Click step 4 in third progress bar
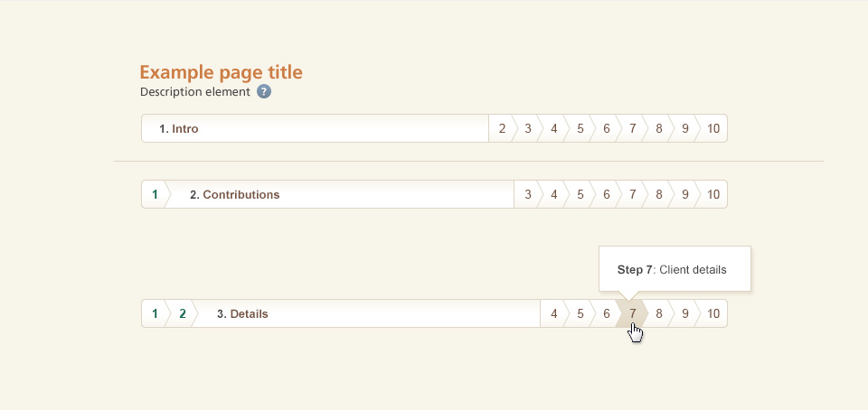The width and height of the screenshot is (868, 410). coord(553,313)
